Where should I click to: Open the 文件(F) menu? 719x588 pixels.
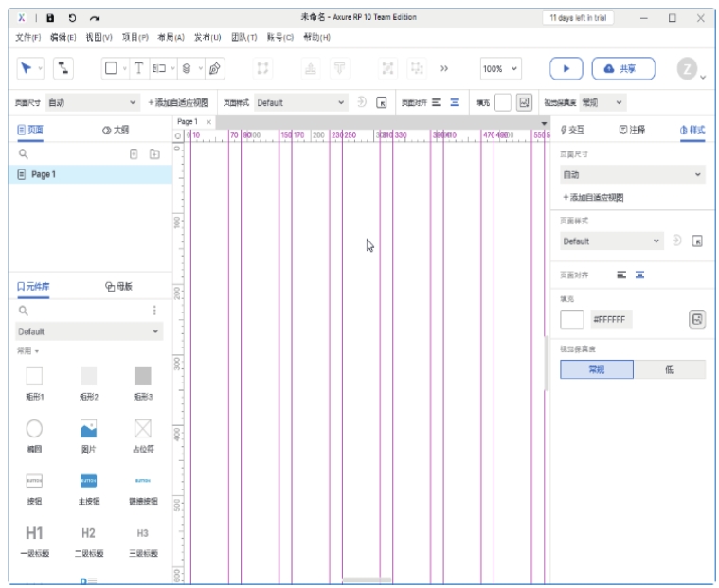coord(27,37)
